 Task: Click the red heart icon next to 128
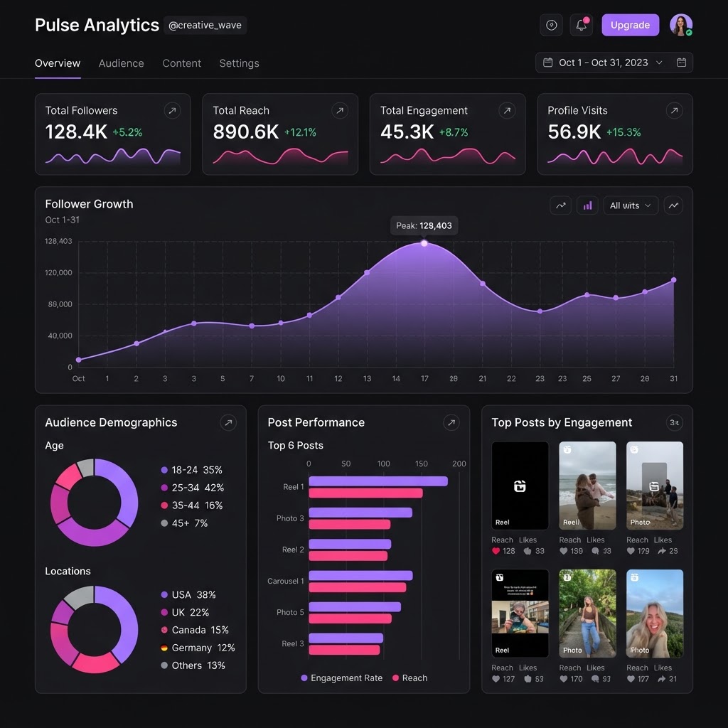496,551
